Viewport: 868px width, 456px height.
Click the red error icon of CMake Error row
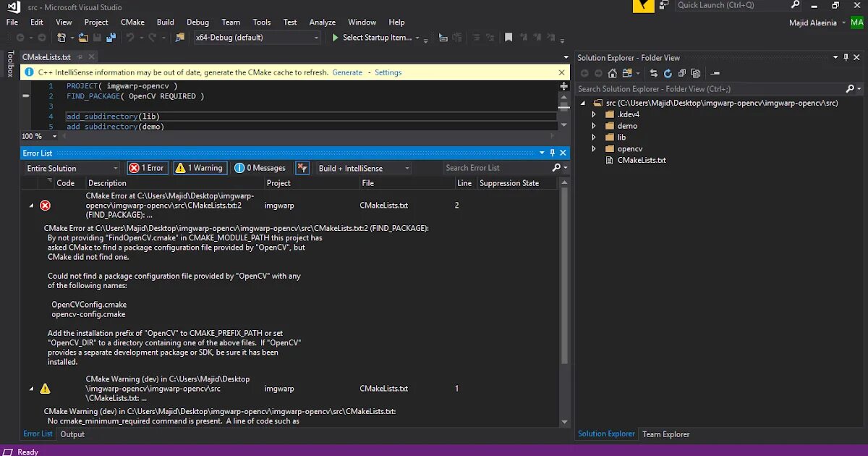45,206
